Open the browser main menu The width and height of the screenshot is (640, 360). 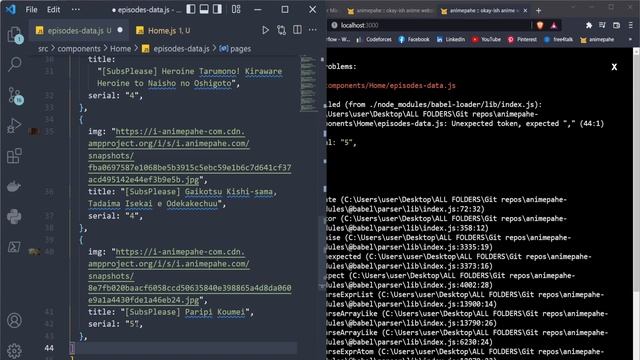(x=631, y=25)
